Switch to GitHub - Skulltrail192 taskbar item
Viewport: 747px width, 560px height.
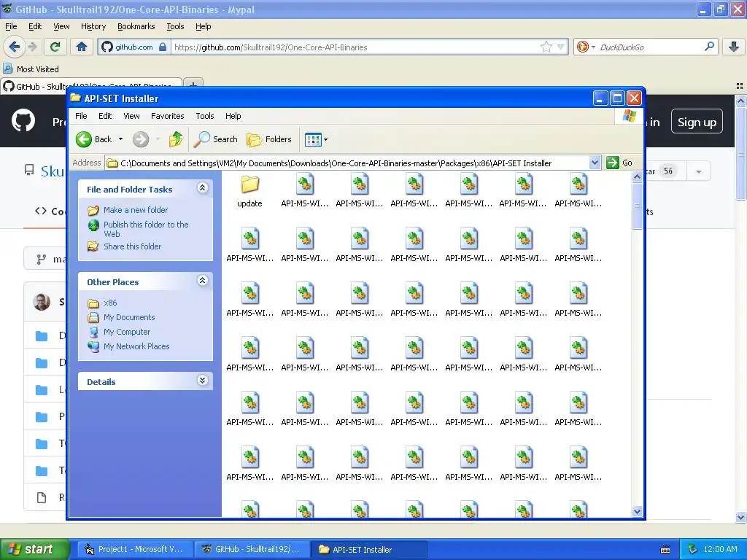[x=252, y=549]
